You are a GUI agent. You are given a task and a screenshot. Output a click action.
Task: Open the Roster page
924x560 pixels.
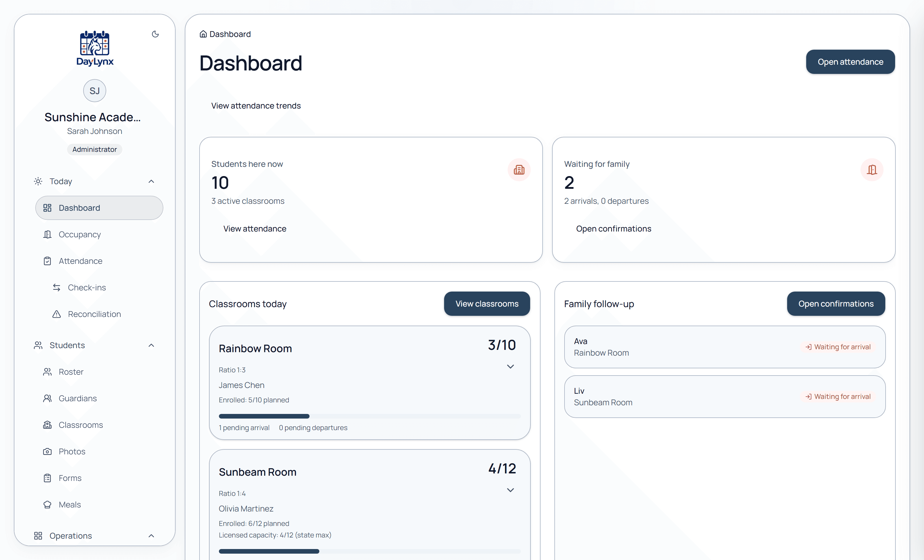[x=99, y=372]
